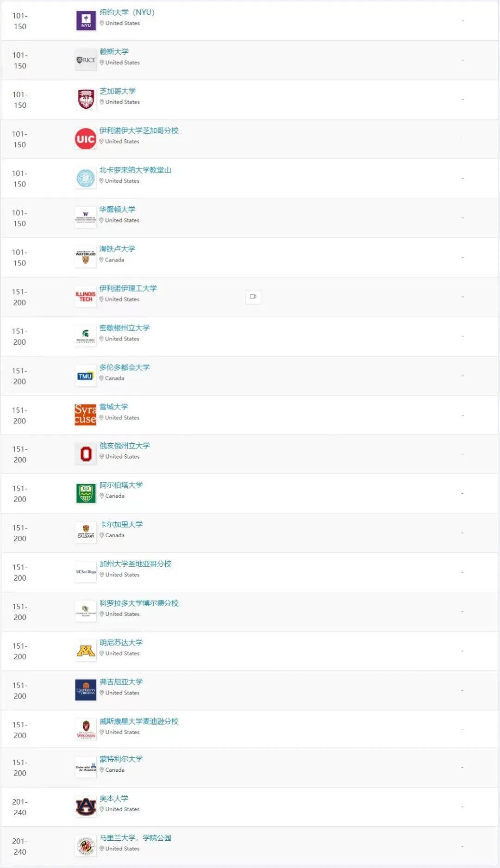Click the Ohio State red O logo

[86, 454]
